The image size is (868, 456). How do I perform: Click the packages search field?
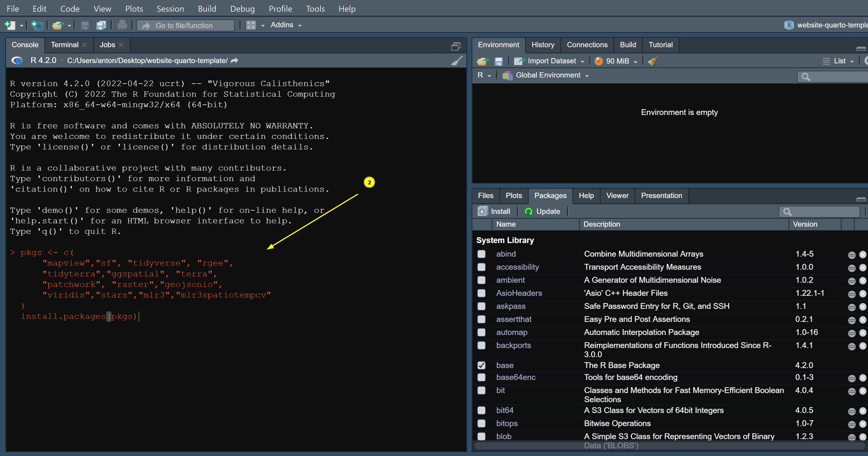[x=822, y=212]
